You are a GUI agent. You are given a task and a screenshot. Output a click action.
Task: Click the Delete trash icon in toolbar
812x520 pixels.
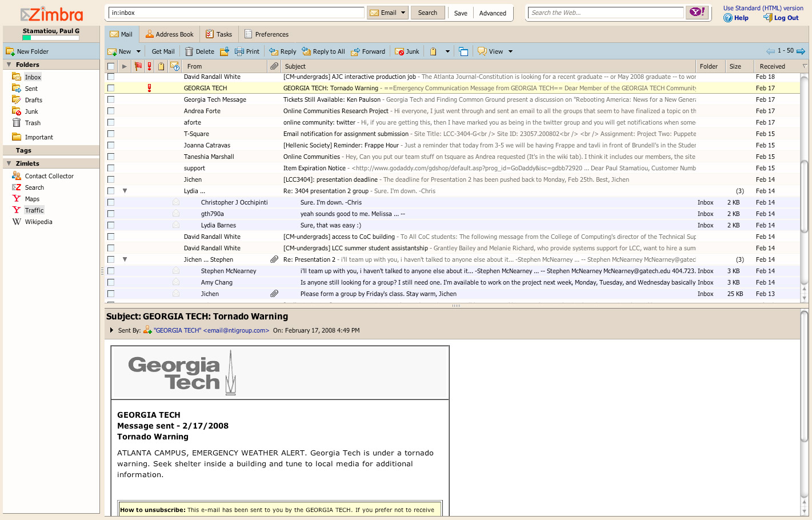tap(189, 51)
